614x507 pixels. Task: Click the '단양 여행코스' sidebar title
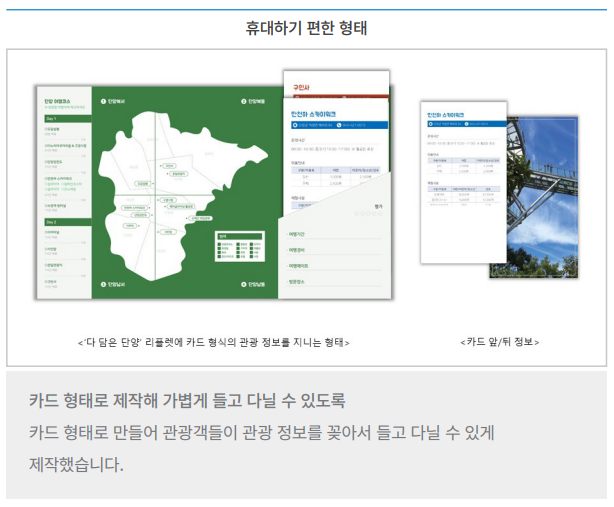[59, 102]
